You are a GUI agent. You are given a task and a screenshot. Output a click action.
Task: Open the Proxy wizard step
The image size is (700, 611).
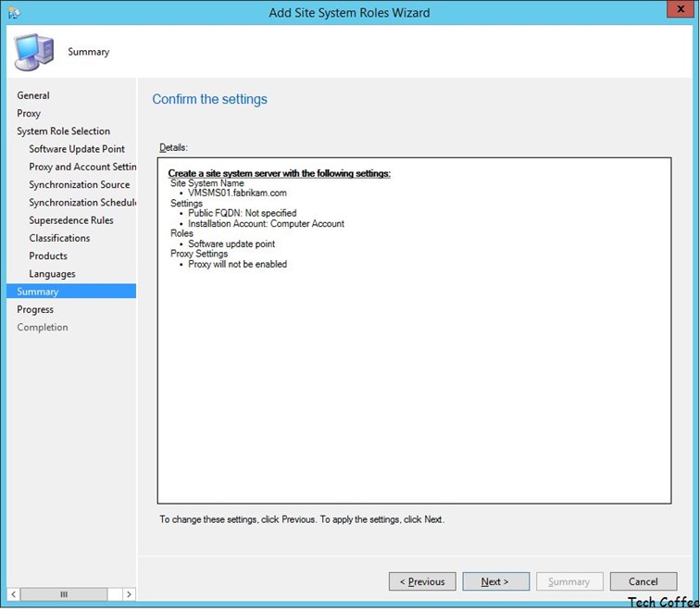click(x=29, y=113)
